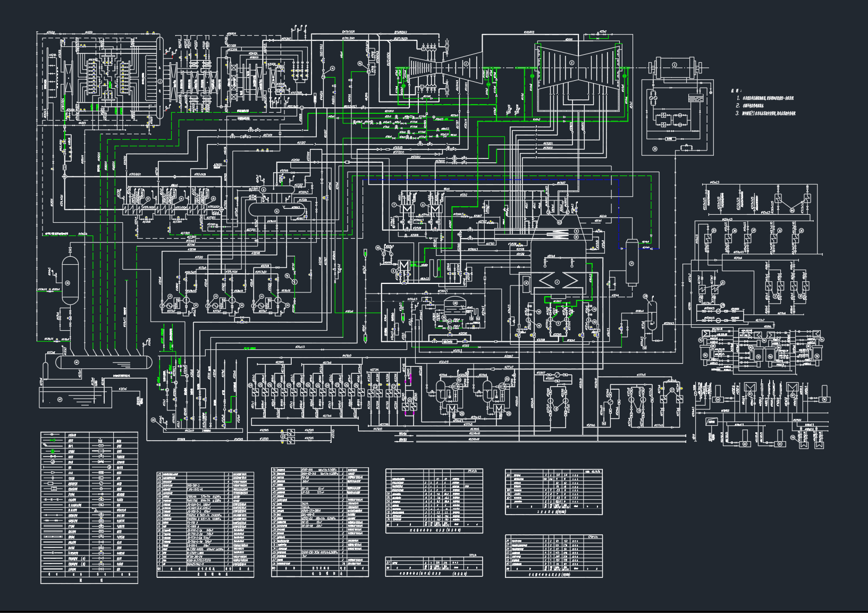
Task: Select the lower right schedule table
Action: tap(554, 556)
